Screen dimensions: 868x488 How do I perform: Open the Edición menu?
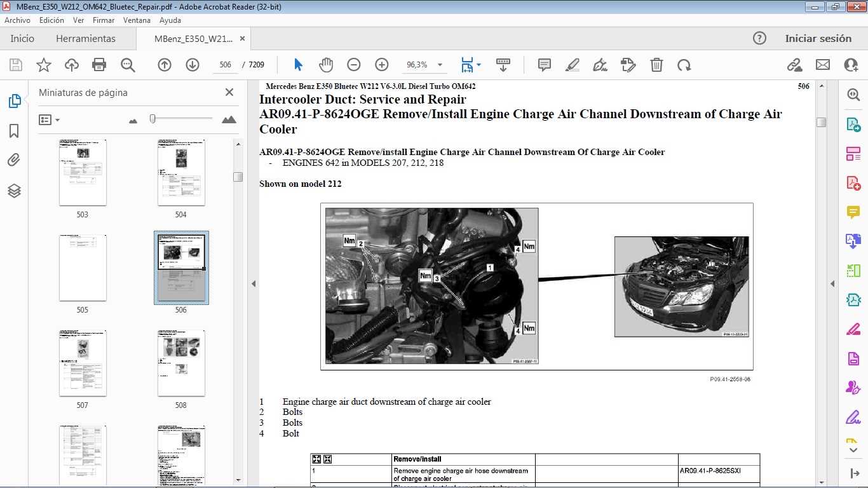point(51,20)
